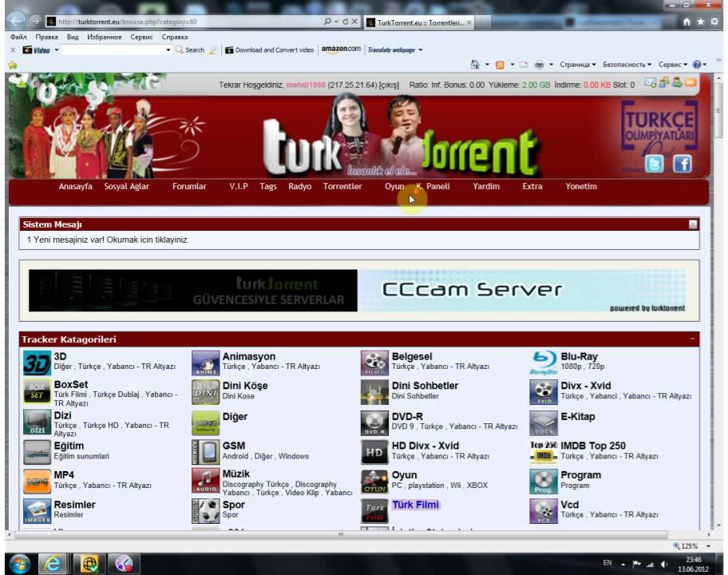Viewport: 728px width, 575px height.
Task: Open the IMDB Top 250 icon
Action: point(544,452)
